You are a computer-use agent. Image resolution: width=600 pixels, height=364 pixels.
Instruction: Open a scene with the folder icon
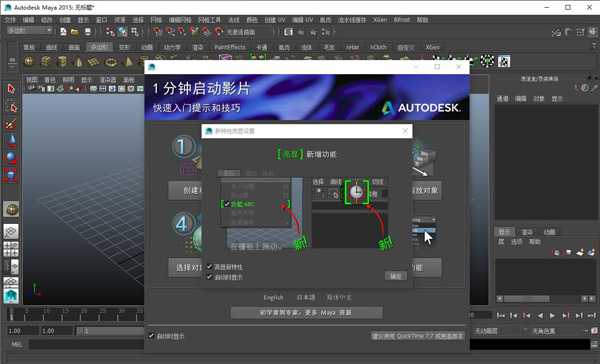pyautogui.click(x=75, y=32)
